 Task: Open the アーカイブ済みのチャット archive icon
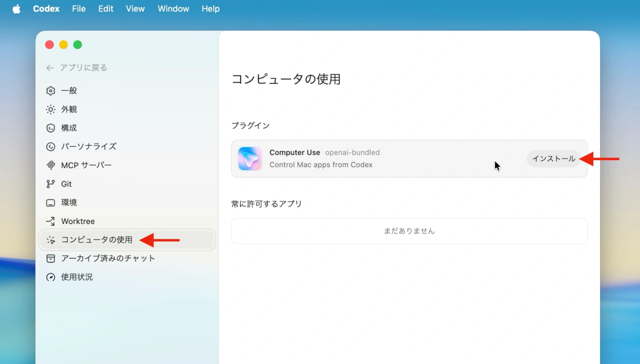tap(50, 258)
